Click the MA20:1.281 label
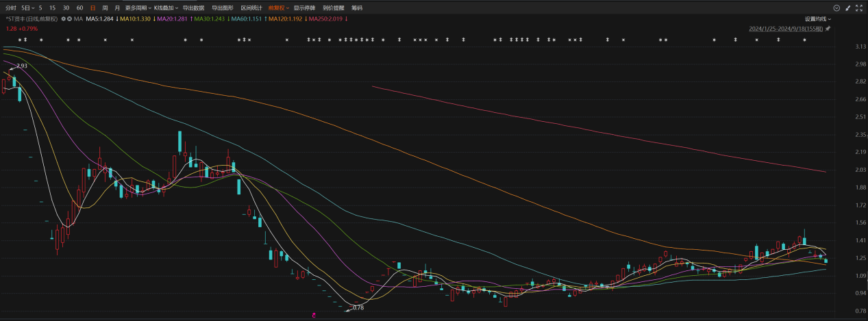868x321 pixels. 173,19
